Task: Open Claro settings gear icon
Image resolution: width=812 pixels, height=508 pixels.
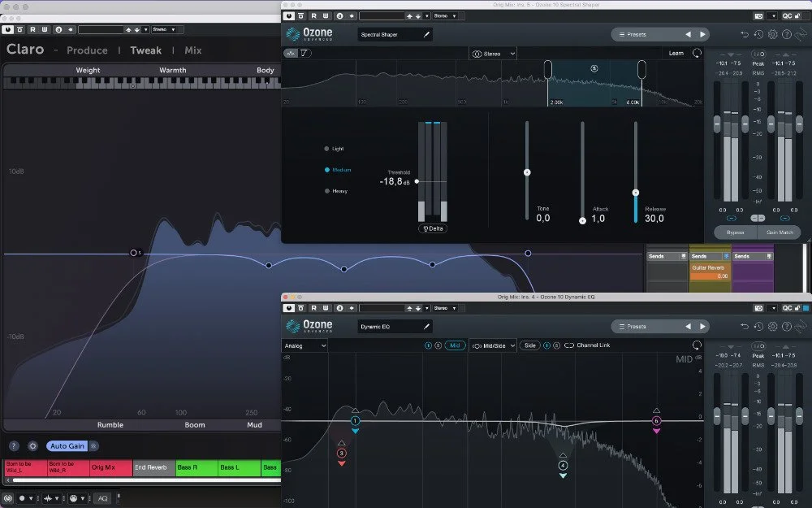Action: click(x=32, y=445)
